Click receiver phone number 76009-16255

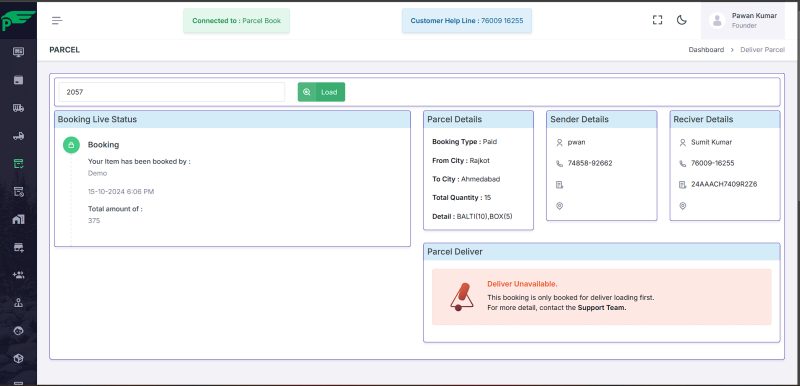[x=713, y=163]
